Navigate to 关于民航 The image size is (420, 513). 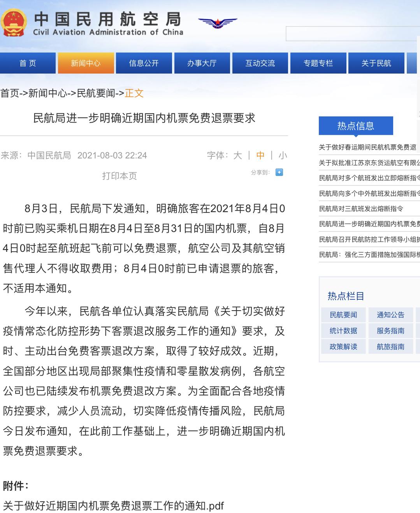[376, 63]
